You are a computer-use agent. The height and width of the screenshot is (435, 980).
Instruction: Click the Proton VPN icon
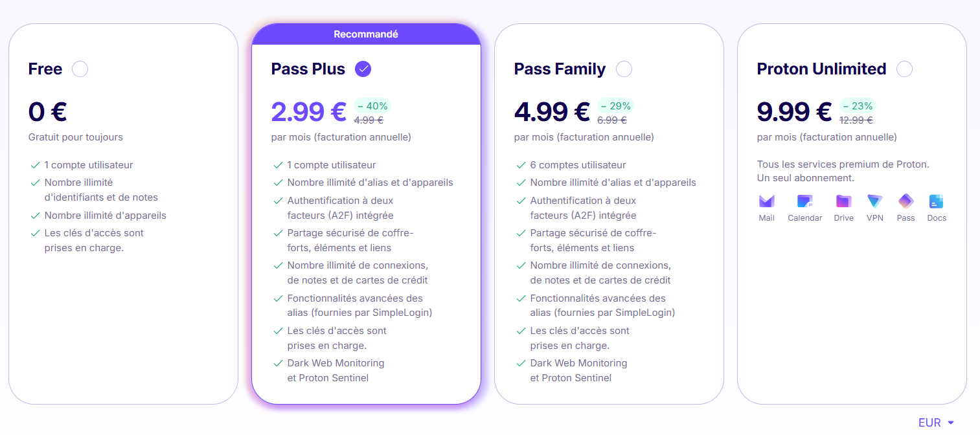click(875, 201)
